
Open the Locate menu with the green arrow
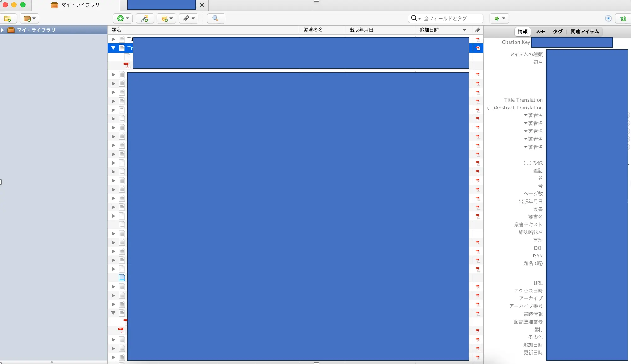tap(497, 18)
